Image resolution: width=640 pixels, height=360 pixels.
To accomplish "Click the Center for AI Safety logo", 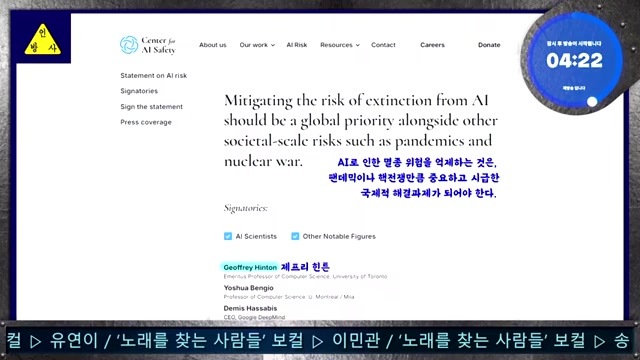I will tap(148, 45).
